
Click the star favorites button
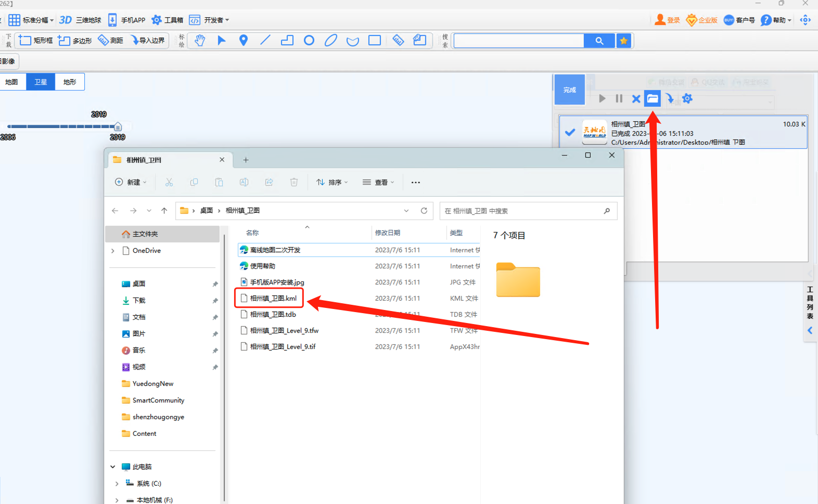pyautogui.click(x=623, y=41)
